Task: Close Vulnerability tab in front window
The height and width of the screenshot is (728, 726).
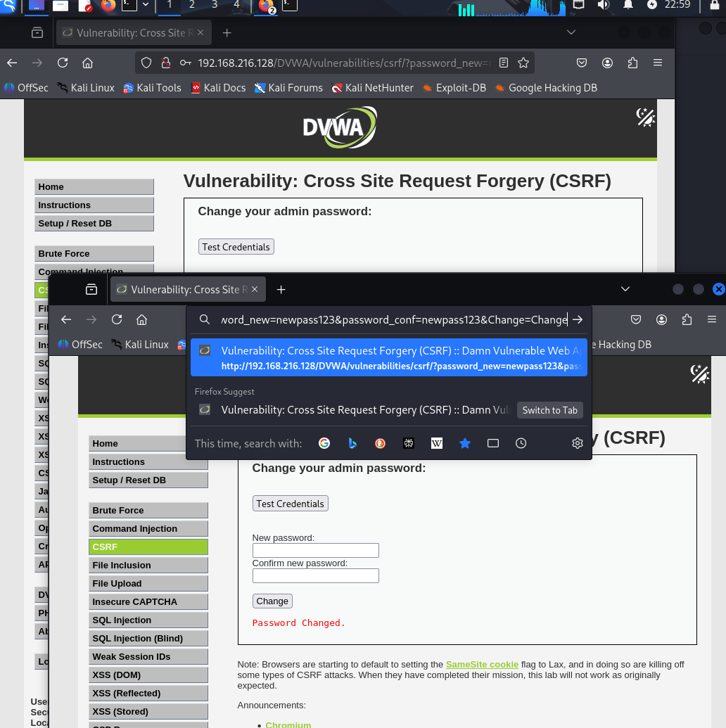Action: 255,289
